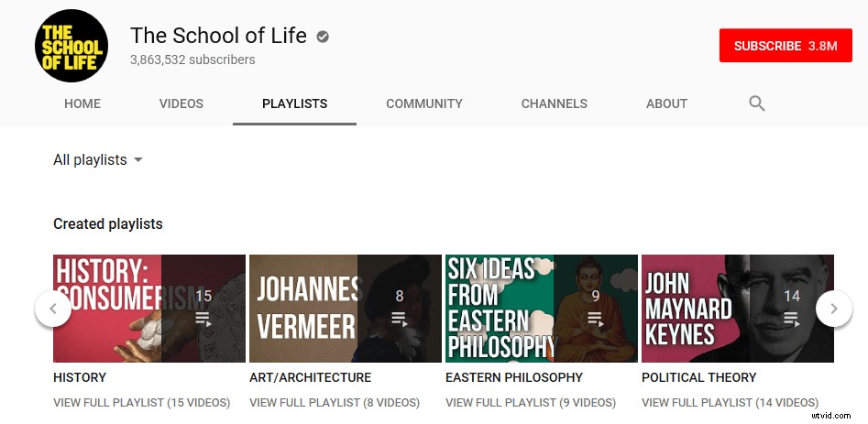Image resolution: width=868 pixels, height=424 pixels.
Task: Click playlist queue icon on Eastern Philosophy thumbnail
Action: [596, 319]
